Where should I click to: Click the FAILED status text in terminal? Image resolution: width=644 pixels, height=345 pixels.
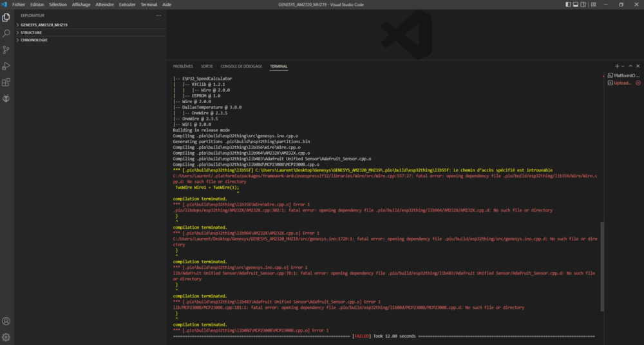pos(361,337)
